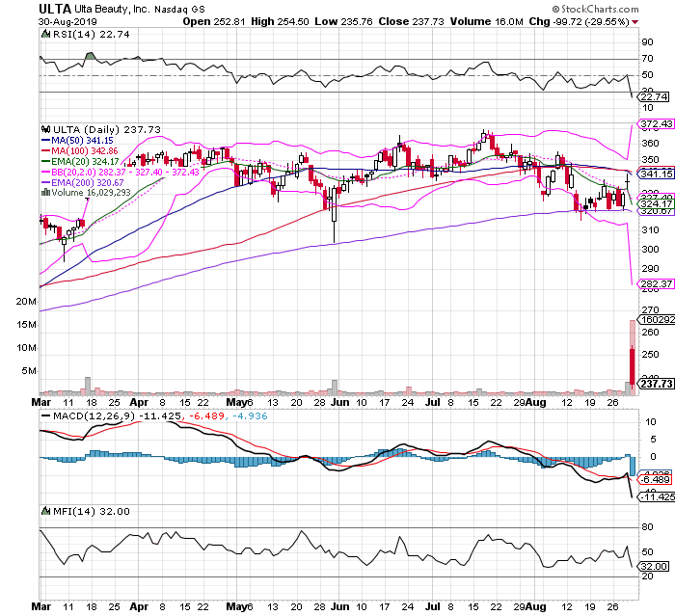Click the 350 price axis label
This screenshot has height=616, width=675.
(650, 160)
